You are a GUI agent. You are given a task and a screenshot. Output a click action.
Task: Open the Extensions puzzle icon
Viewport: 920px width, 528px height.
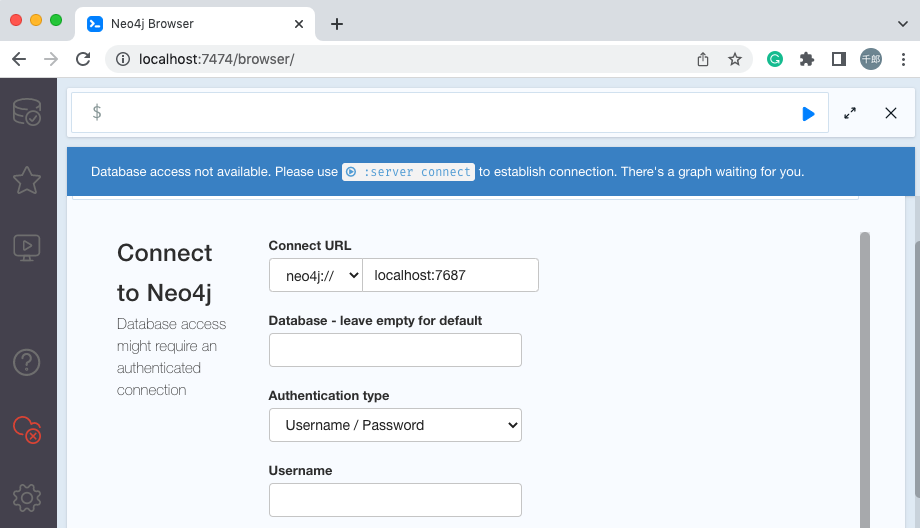pos(807,59)
